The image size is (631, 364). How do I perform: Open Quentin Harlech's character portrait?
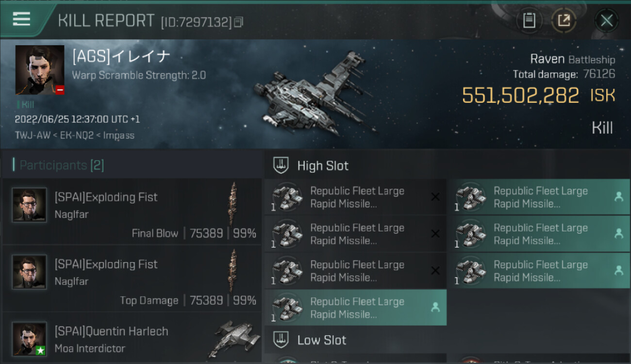[30, 339]
